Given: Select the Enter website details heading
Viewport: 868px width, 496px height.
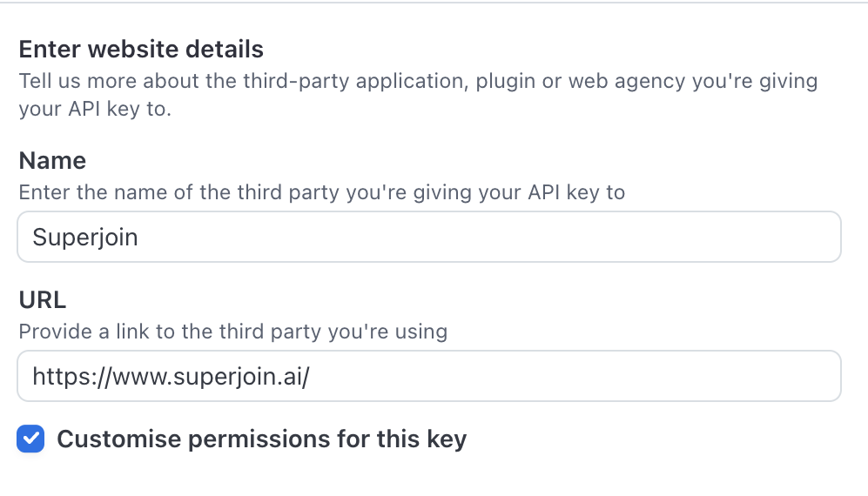Looking at the screenshot, I should point(141,49).
